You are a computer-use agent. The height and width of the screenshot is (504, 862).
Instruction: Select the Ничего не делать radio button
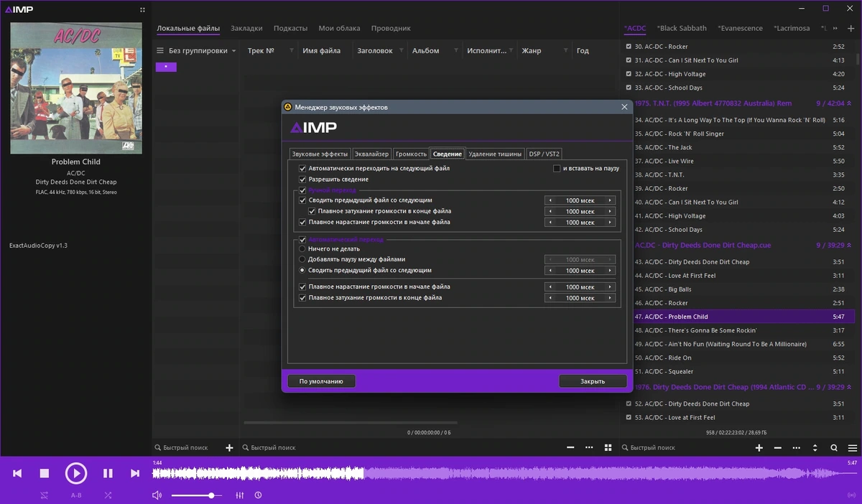302,248
